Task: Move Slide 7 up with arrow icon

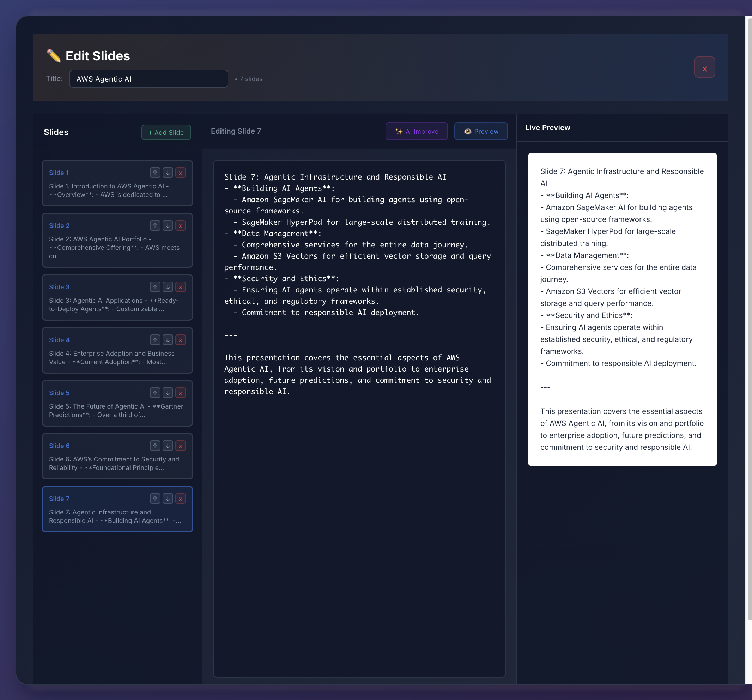Action: [155, 499]
